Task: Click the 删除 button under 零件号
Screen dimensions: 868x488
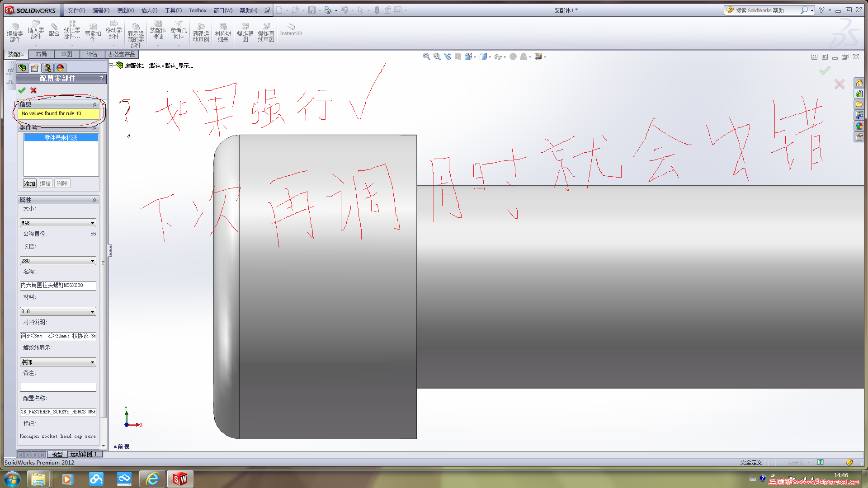Action: (x=62, y=183)
